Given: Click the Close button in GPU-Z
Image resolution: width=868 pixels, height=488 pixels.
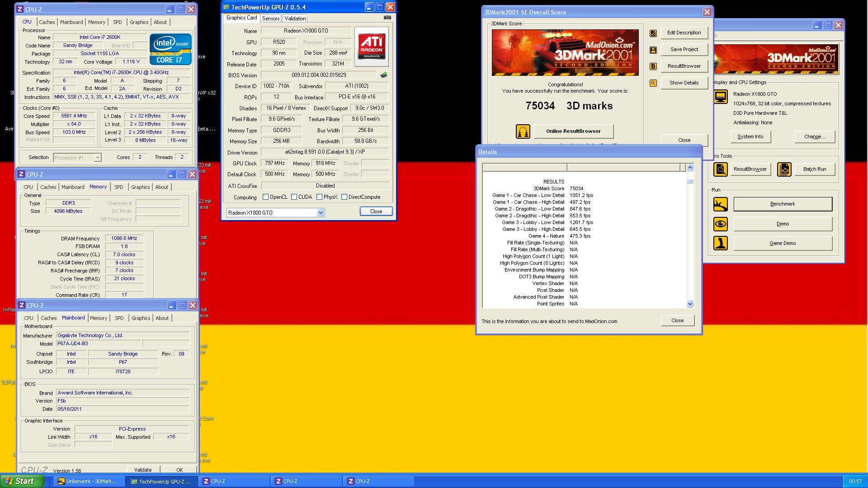Looking at the screenshot, I should [x=376, y=211].
